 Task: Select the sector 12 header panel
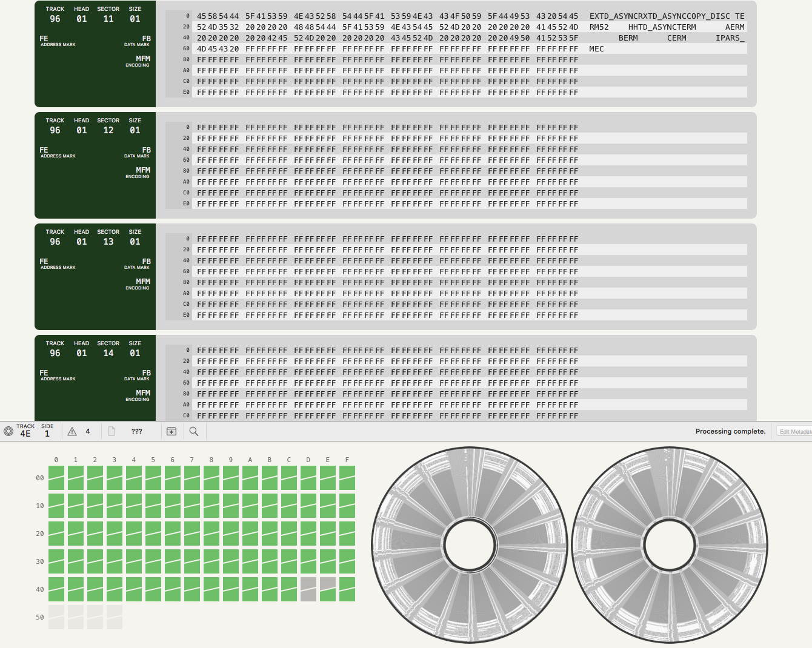(x=95, y=165)
